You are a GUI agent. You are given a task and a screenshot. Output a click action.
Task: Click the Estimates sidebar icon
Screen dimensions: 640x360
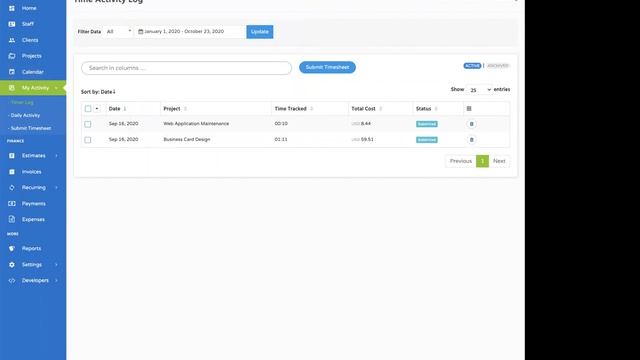coord(12,156)
